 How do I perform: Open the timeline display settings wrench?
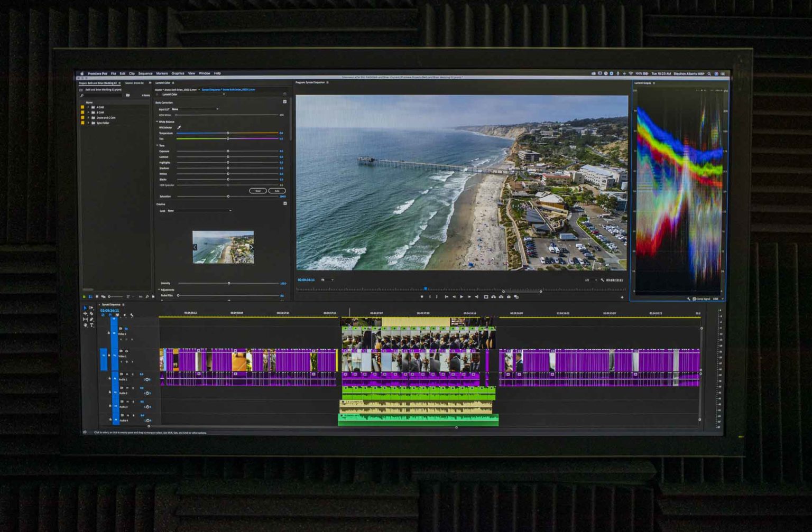tap(132, 315)
